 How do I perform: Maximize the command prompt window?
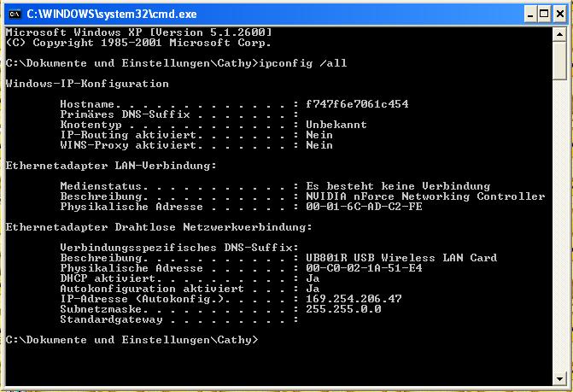coord(544,15)
